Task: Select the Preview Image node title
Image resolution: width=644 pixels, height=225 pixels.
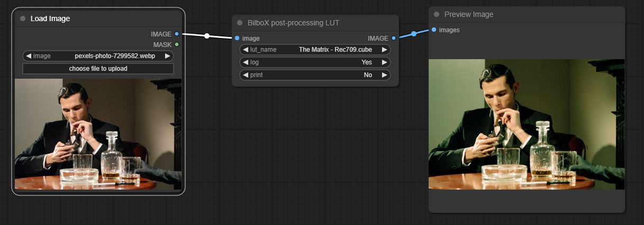Action: [x=469, y=14]
